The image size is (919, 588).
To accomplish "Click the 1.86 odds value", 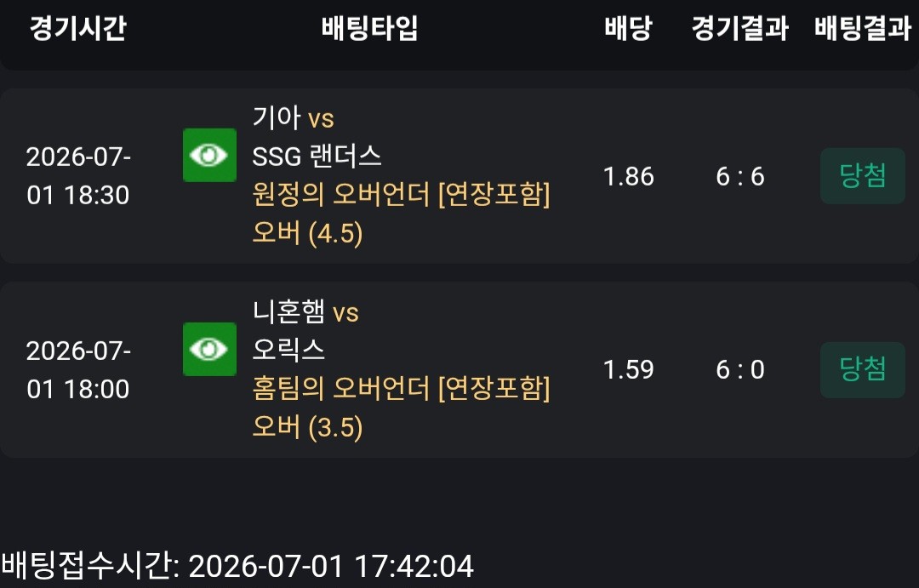I will tap(628, 176).
